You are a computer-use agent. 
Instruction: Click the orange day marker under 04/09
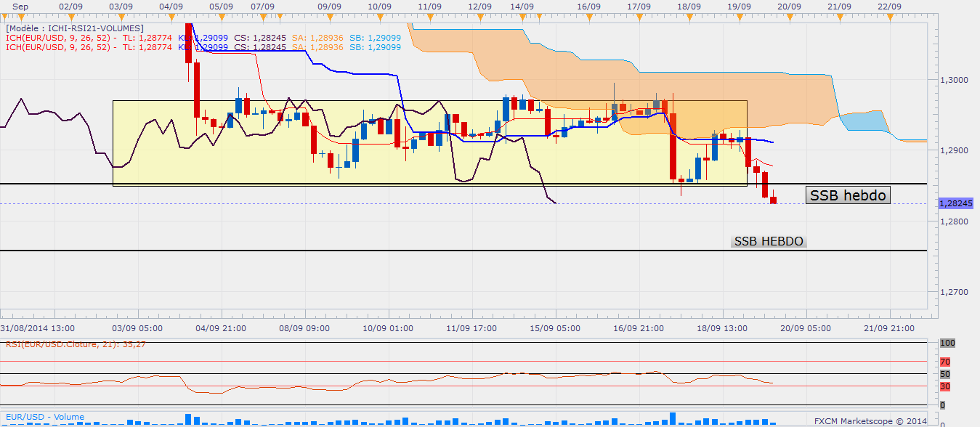coord(170,15)
